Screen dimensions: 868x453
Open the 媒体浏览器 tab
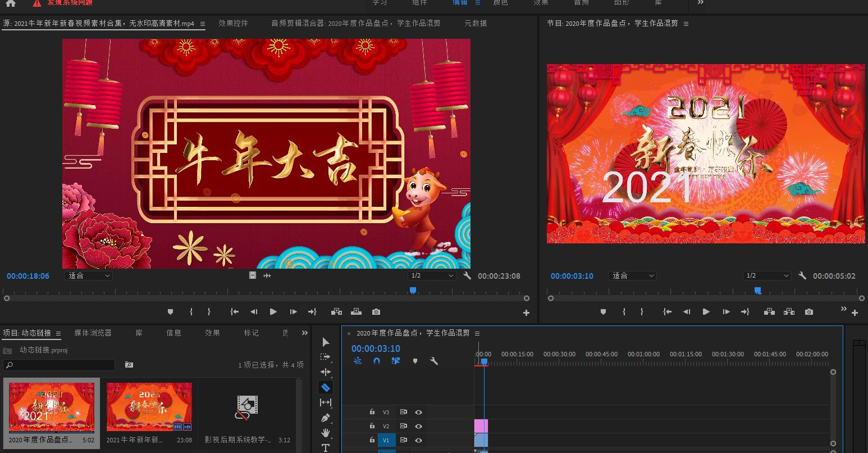point(93,333)
